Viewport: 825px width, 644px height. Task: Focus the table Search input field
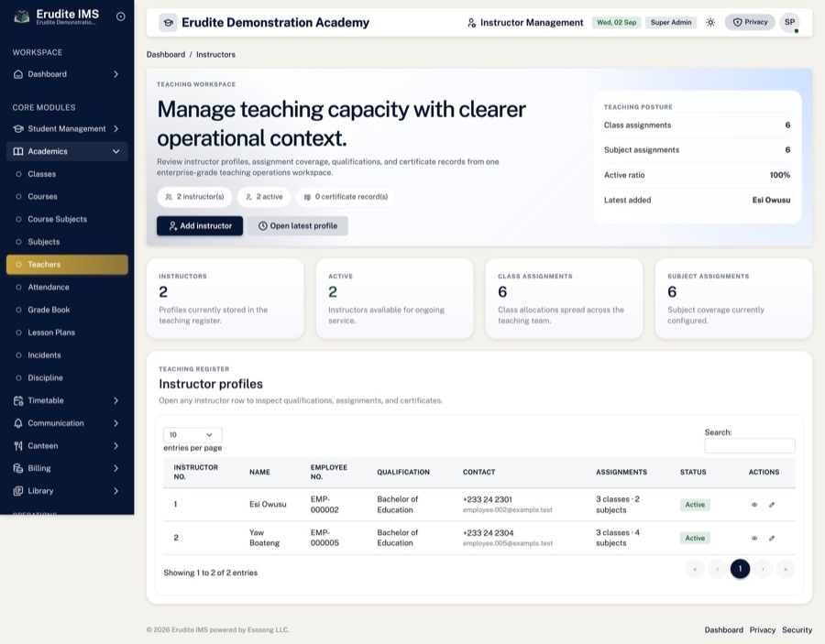click(x=750, y=446)
